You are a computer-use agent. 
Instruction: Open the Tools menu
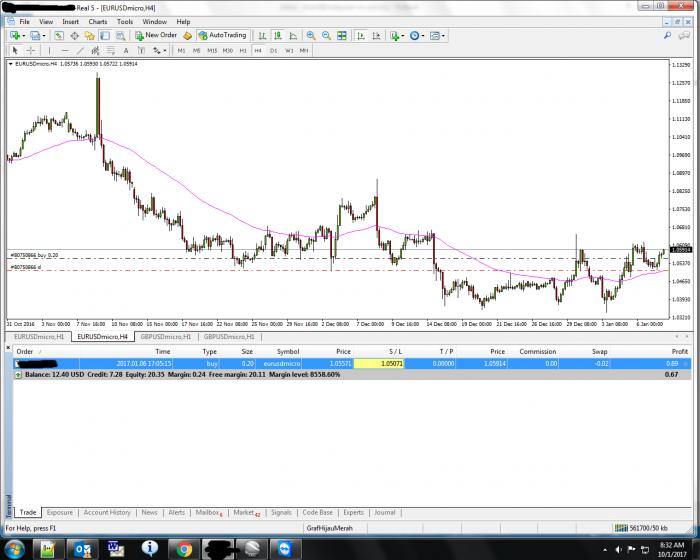tap(125, 21)
